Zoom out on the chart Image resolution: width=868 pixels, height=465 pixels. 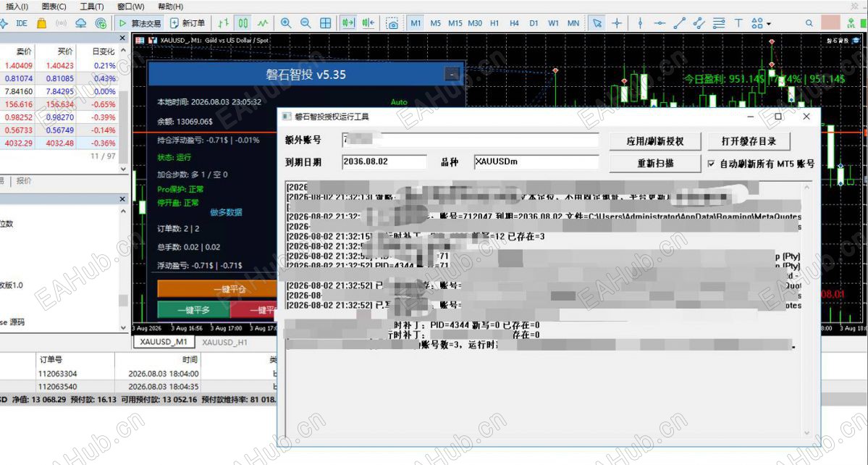click(306, 23)
